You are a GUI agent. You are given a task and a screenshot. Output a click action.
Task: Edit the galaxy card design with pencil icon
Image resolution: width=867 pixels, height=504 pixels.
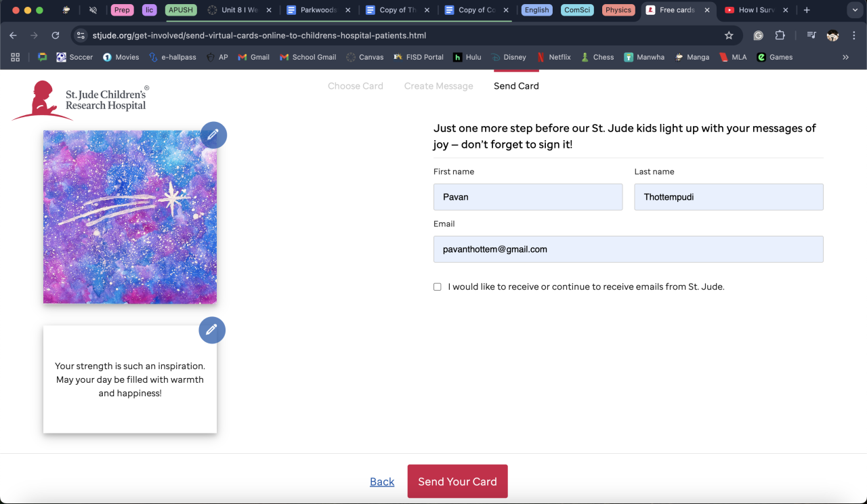(x=213, y=135)
